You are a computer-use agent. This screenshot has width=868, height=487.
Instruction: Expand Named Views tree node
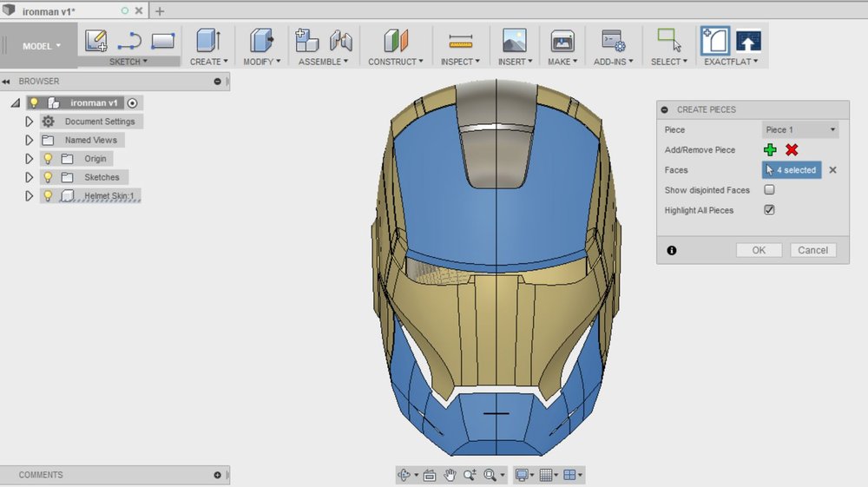30,140
